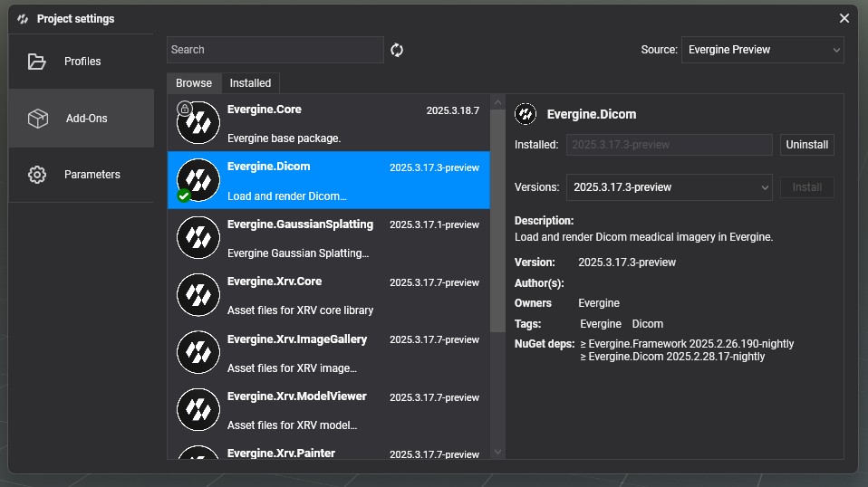Click the green installed checkmark on Evergine.Dicom

pos(184,196)
